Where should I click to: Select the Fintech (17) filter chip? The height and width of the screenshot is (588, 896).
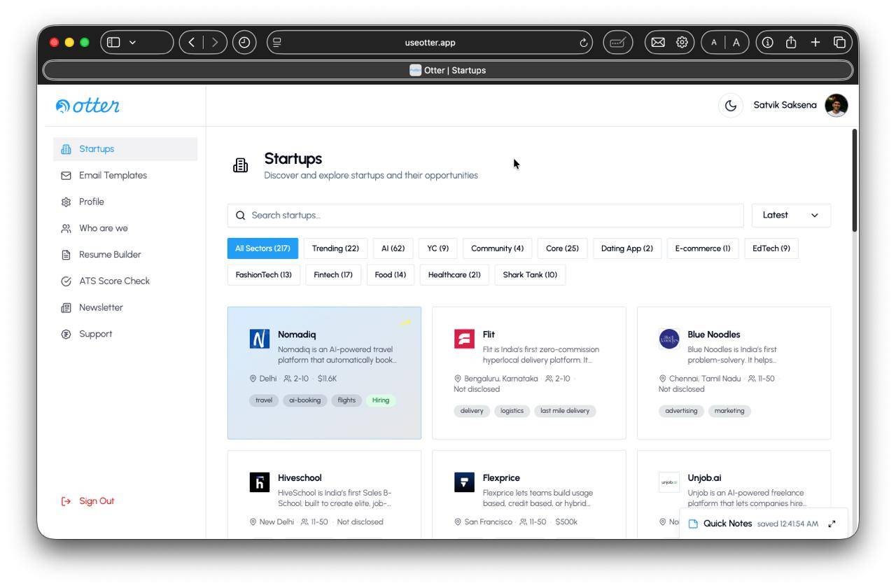333,275
